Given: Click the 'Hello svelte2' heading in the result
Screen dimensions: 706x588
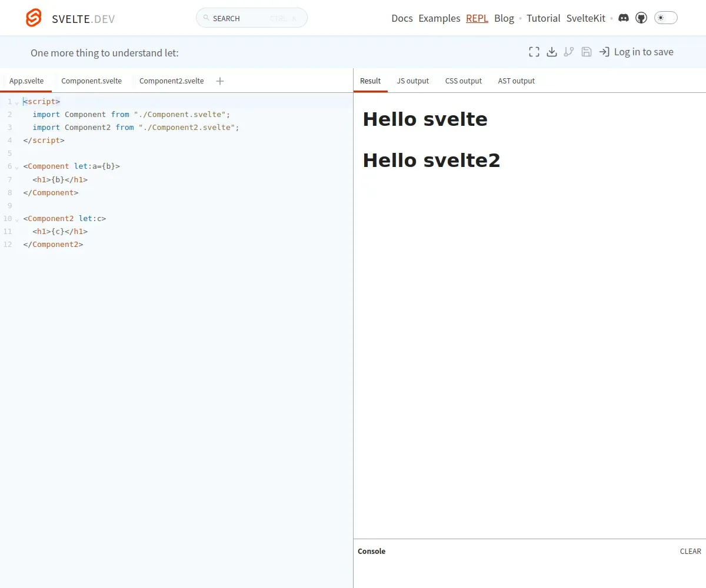Looking at the screenshot, I should tap(431, 160).
